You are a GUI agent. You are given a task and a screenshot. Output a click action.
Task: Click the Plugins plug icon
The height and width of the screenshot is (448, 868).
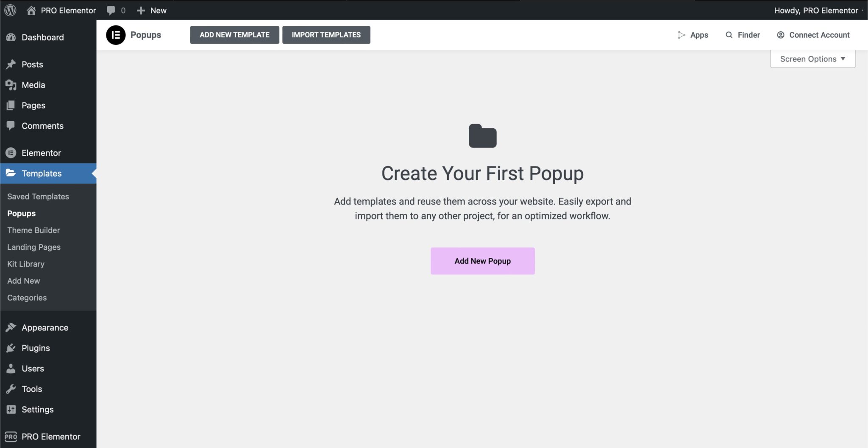[x=11, y=348]
